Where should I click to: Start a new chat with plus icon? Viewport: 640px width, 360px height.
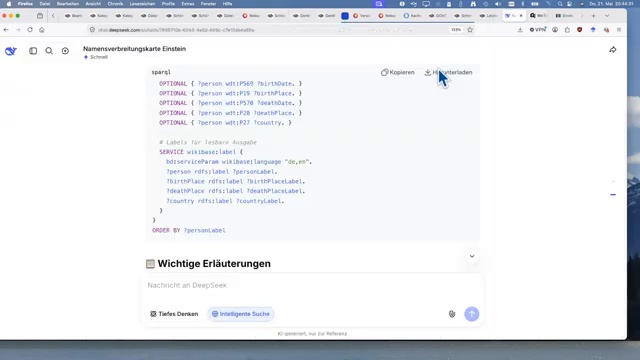click(65, 51)
